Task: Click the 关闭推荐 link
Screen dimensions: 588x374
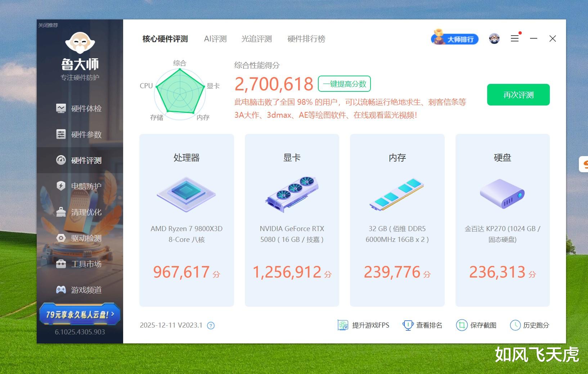Action: coord(48,25)
